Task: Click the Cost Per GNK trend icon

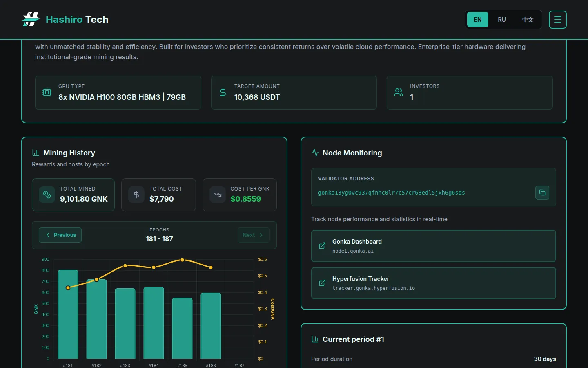Action: coord(218,195)
